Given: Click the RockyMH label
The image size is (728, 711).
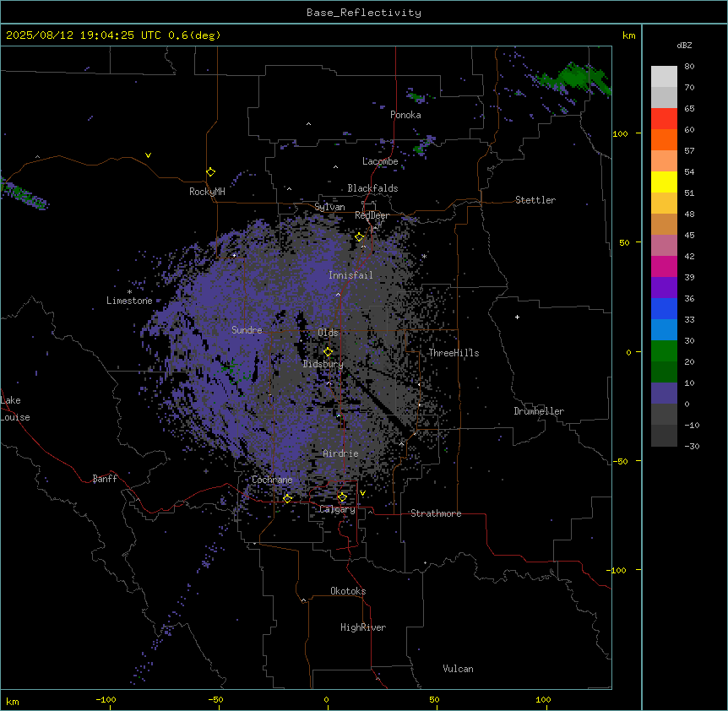Looking at the screenshot, I should [x=207, y=191].
